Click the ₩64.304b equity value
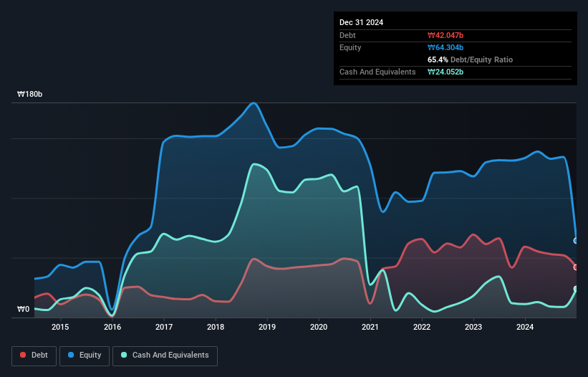This screenshot has height=377, width=588. [445, 47]
